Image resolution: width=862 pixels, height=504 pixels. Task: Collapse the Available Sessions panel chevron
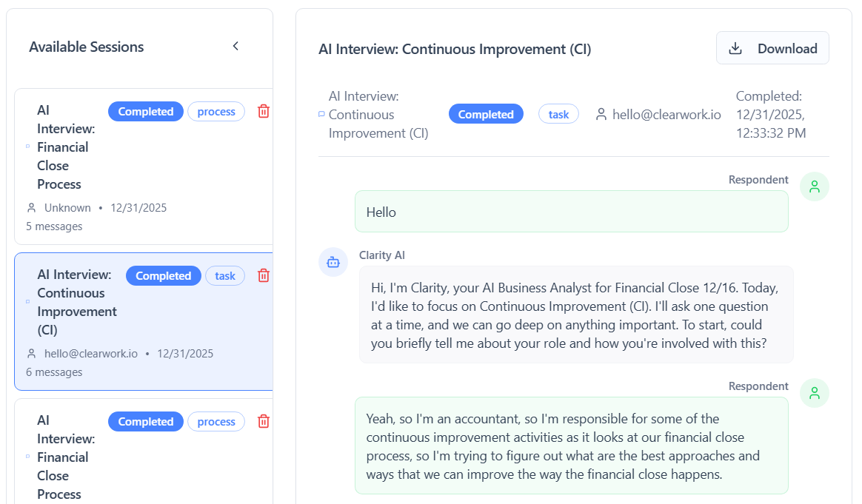pos(235,46)
